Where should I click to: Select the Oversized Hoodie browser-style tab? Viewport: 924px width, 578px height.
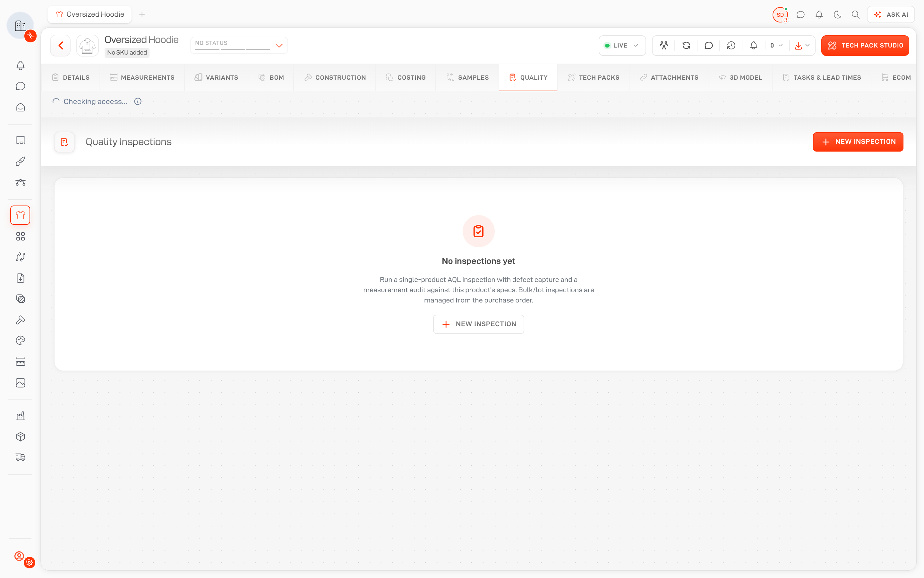pyautogui.click(x=90, y=14)
